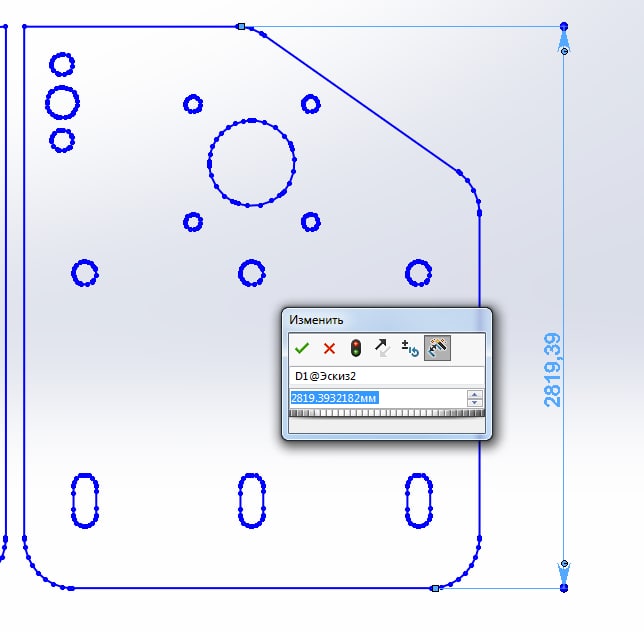This screenshot has height=632, width=644.
Task: Select the bottom middle slot outline
Action: pos(252,501)
